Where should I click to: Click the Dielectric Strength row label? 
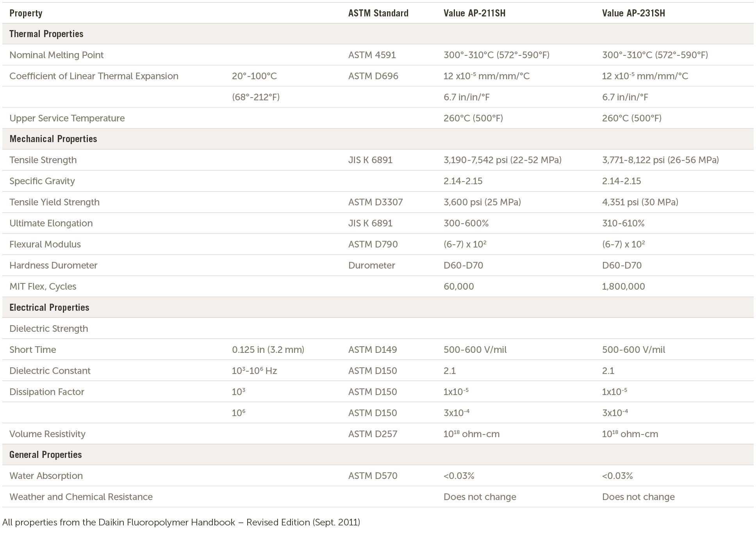(x=49, y=329)
